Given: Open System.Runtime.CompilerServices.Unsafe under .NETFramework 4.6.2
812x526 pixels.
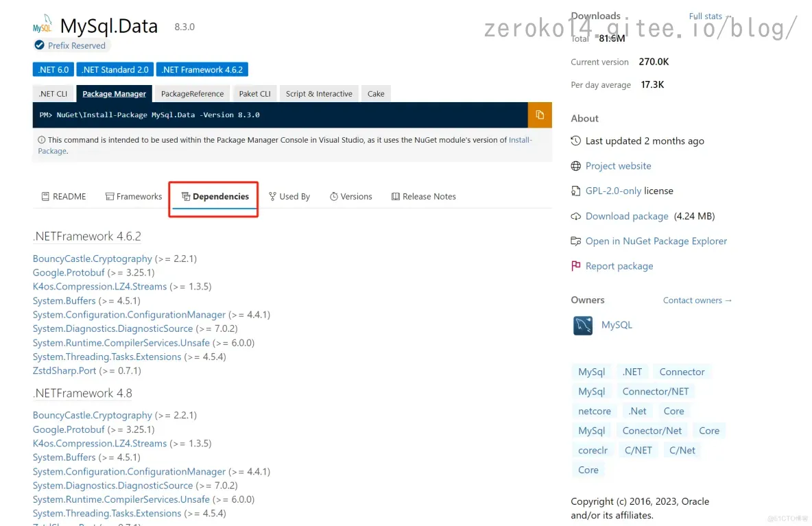Looking at the screenshot, I should tap(121, 343).
